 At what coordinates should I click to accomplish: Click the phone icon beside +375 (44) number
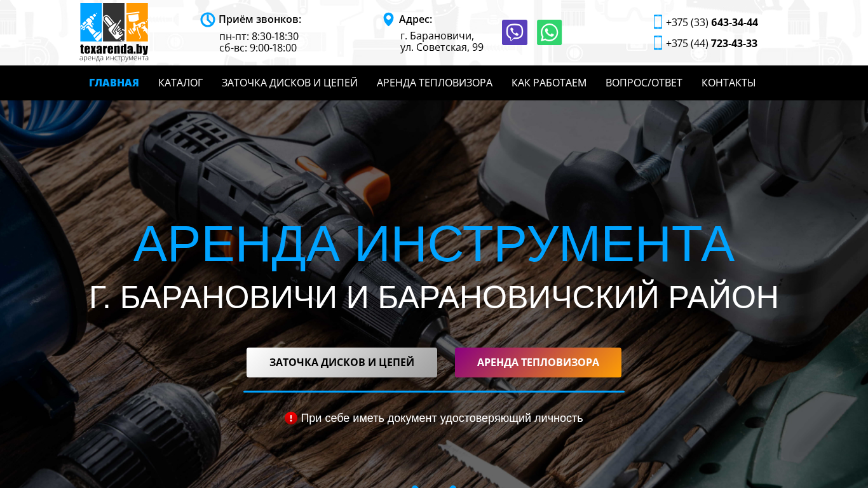(658, 43)
